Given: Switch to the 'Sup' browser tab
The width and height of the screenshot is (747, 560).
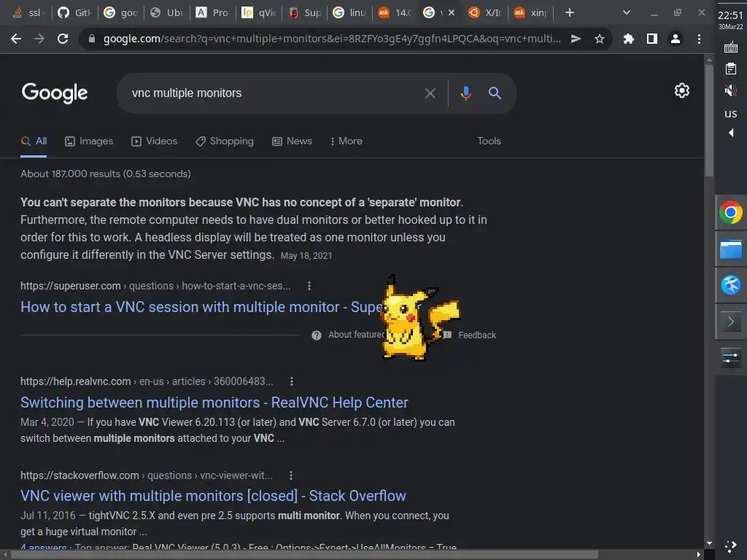Looking at the screenshot, I should tap(304, 13).
